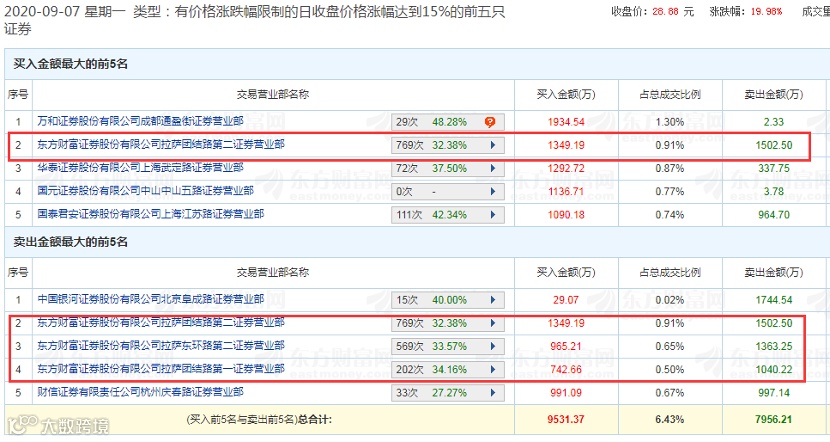Viewport: 830px width, 442px height.
Task: Expand arrow next to 202次 34.16%
Action: (493, 369)
